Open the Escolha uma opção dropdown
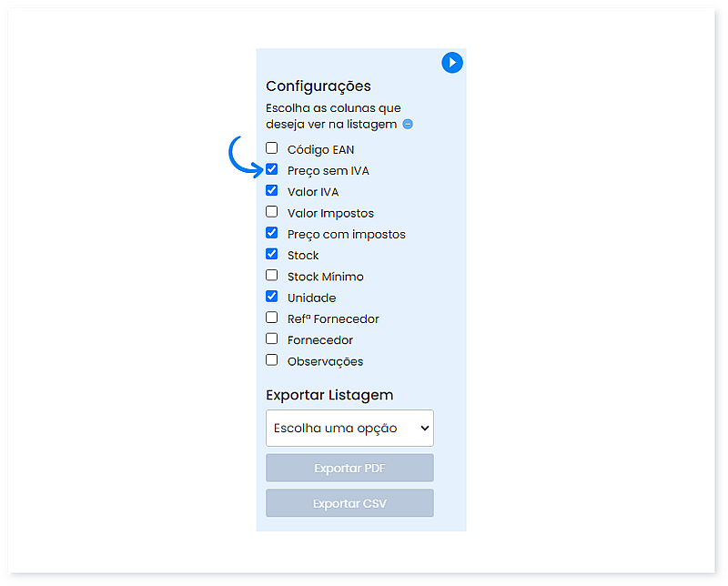 (x=349, y=428)
